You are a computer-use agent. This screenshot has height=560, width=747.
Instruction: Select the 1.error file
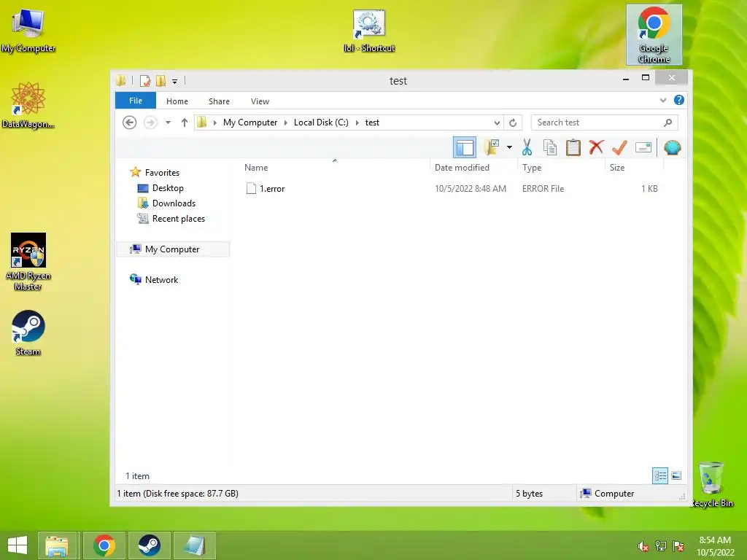pos(272,189)
